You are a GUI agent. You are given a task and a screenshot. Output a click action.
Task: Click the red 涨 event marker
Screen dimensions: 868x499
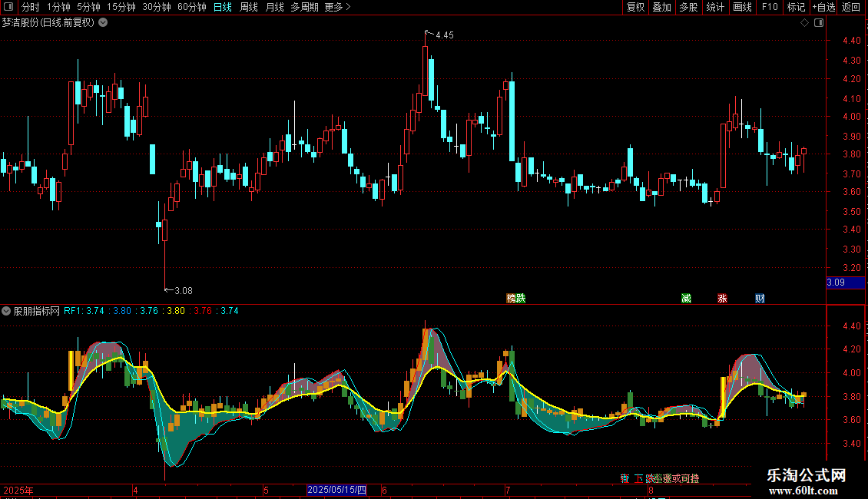coord(722,298)
